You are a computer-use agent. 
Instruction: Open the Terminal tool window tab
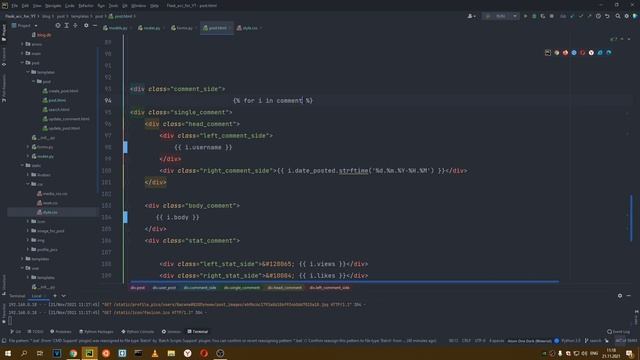pyautogui.click(x=198, y=331)
